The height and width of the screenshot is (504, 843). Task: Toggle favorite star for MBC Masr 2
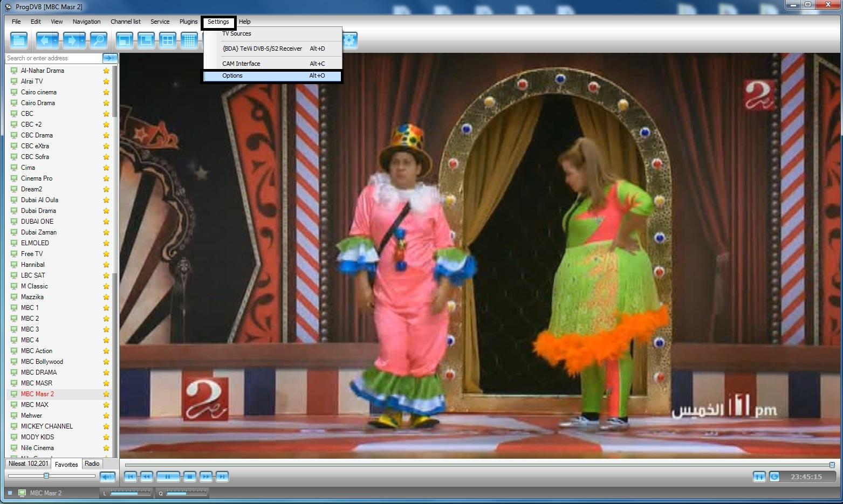click(x=106, y=394)
